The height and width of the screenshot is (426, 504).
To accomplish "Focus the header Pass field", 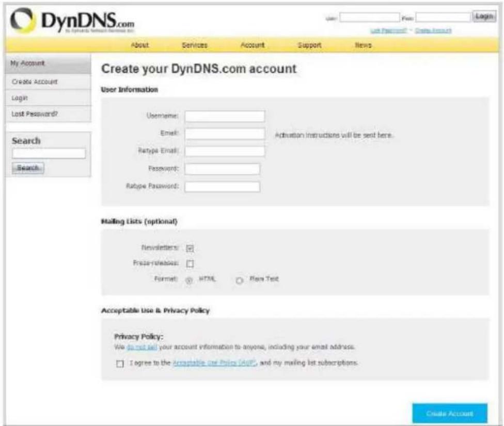I will click(443, 17).
